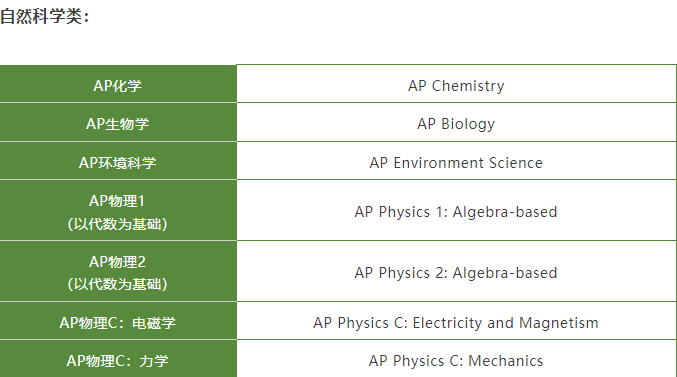The height and width of the screenshot is (377, 677).
Task: Click the word Magnetism in table
Action: 559,323
